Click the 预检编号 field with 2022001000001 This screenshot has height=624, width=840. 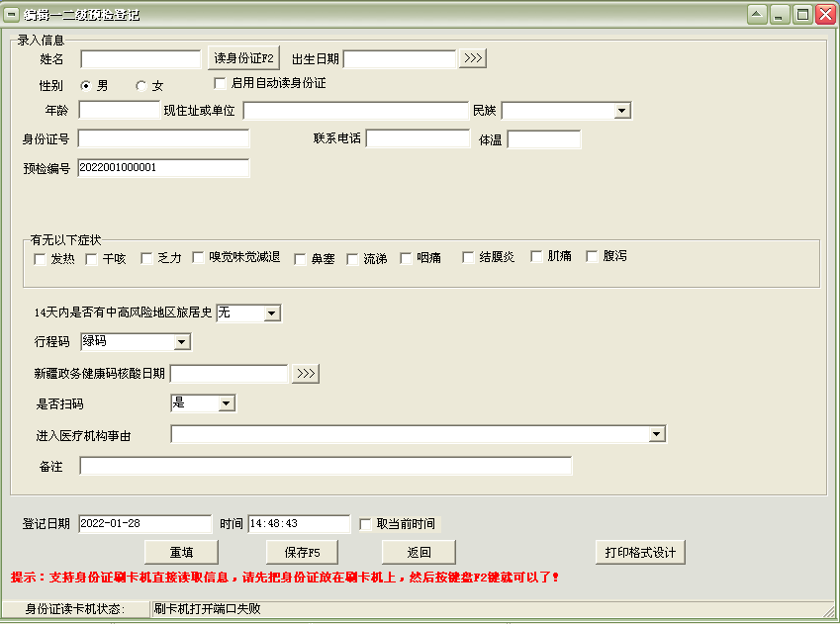click(163, 168)
